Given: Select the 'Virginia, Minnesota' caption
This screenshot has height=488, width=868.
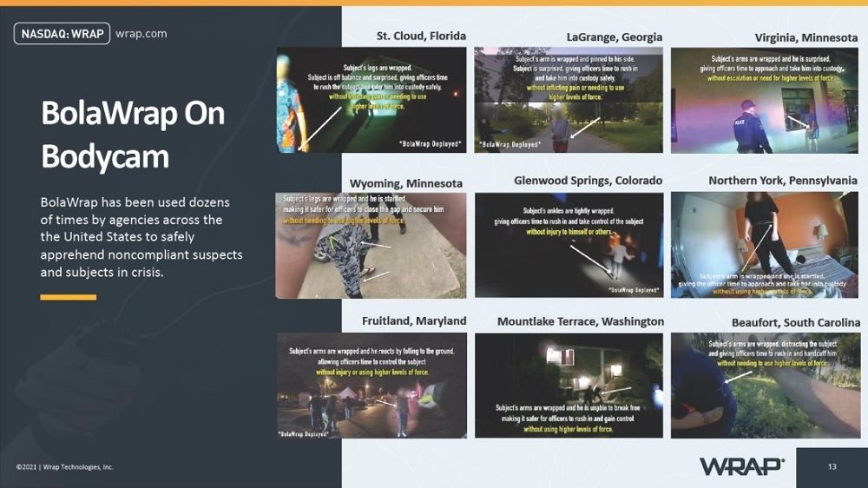Looking at the screenshot, I should [806, 37].
